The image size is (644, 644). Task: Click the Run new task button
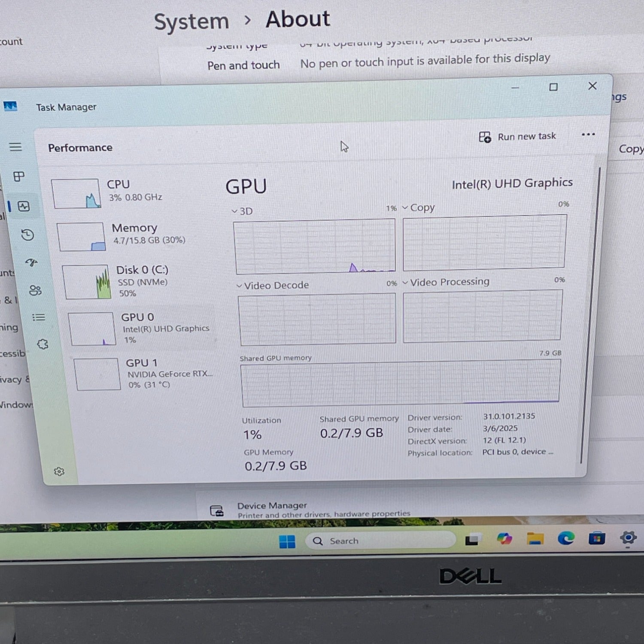[517, 137]
